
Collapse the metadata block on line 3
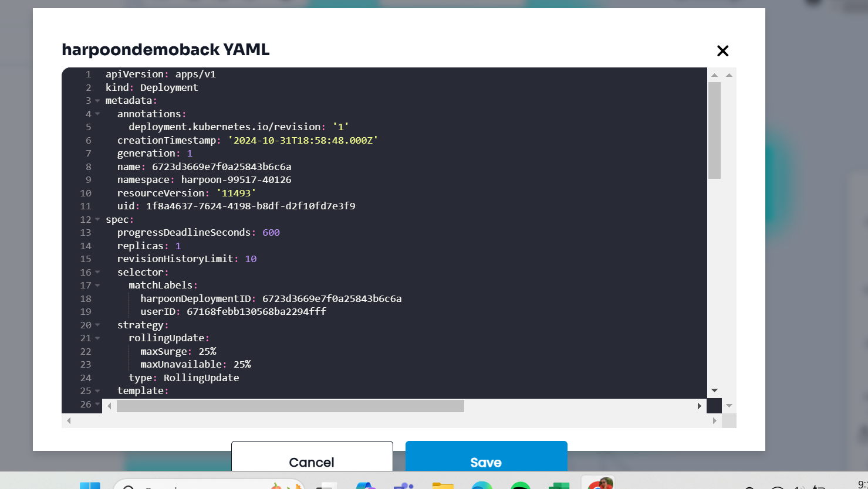tap(97, 101)
